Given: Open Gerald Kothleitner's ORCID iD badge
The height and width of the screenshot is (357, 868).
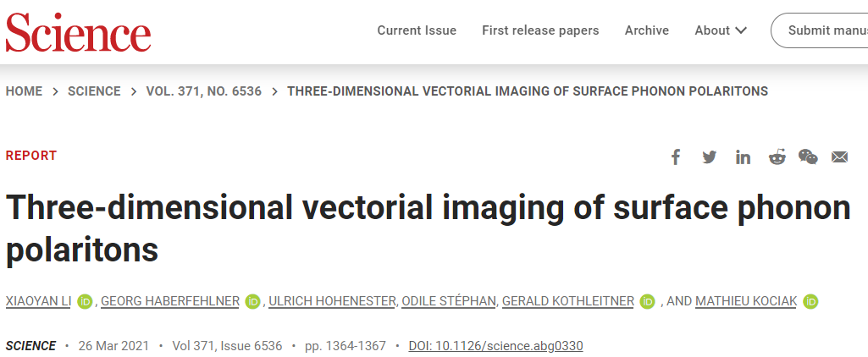Looking at the screenshot, I should coord(647,302).
